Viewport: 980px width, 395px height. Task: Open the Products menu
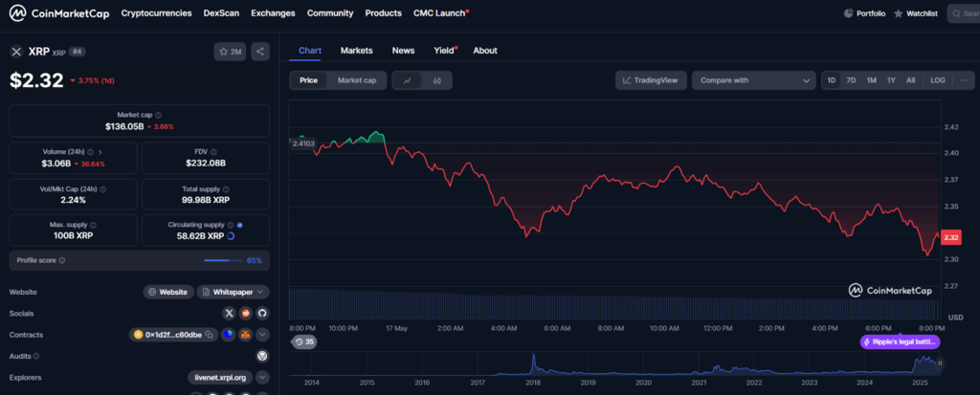click(383, 13)
